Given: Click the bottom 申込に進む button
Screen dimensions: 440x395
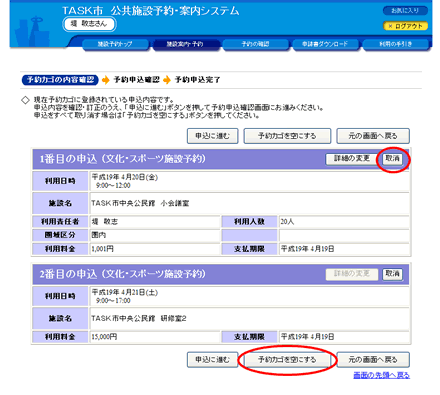Looking at the screenshot, I should pyautogui.click(x=213, y=360).
